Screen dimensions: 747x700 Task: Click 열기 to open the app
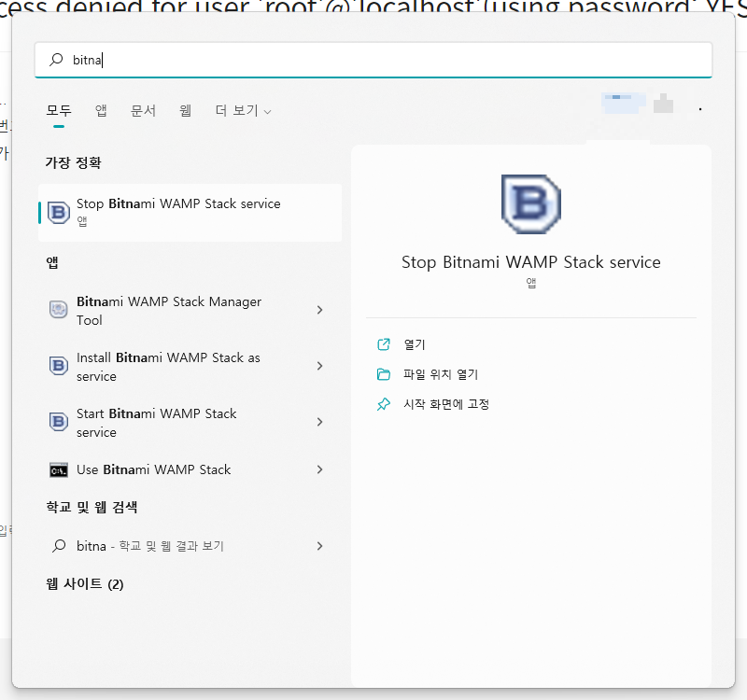coord(415,344)
